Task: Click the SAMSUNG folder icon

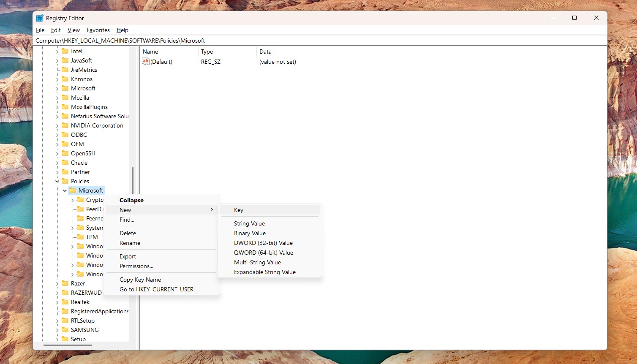Action: 65,330
